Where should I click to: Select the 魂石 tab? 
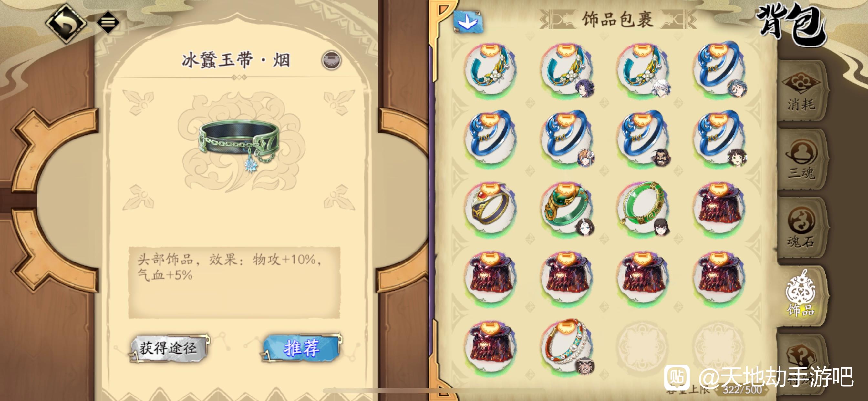[x=801, y=228]
